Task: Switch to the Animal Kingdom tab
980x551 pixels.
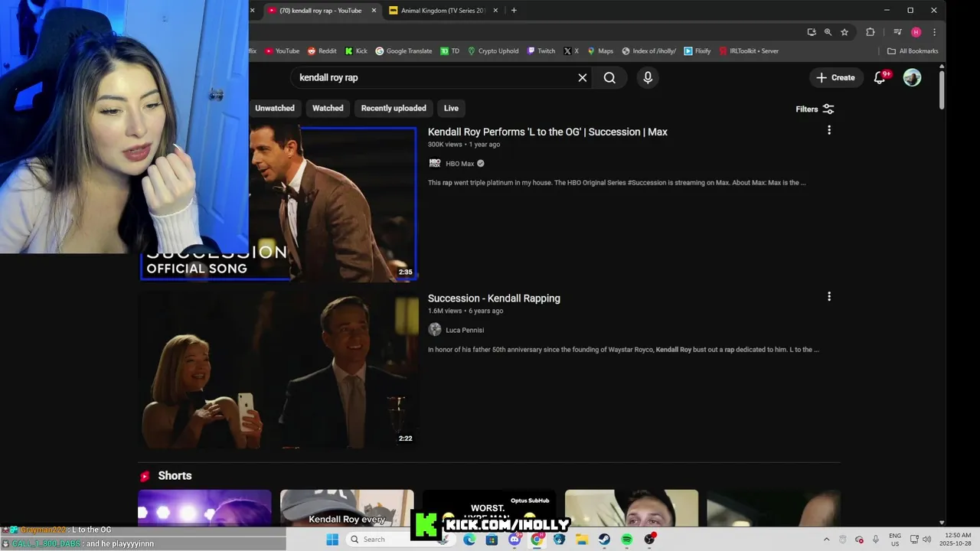Action: pyautogui.click(x=443, y=11)
